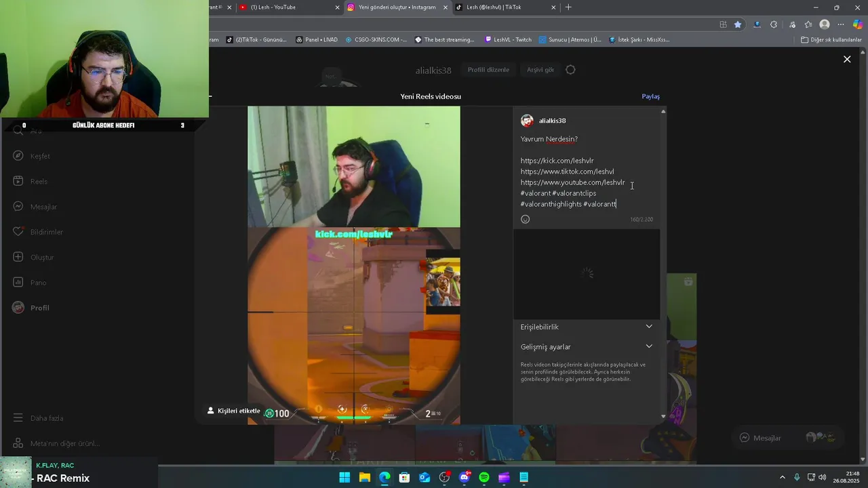This screenshot has height=488, width=868.
Task: Click the Paylaş share button
Action: (650, 96)
